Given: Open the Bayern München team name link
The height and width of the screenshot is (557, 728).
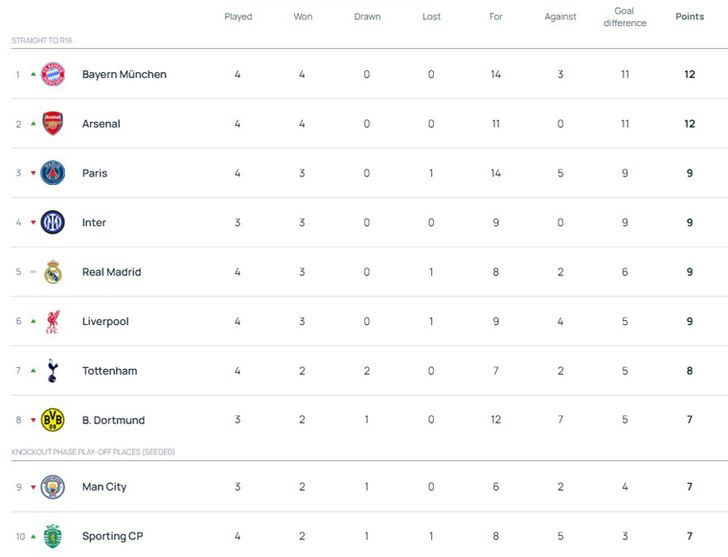Looking at the screenshot, I should click(124, 74).
